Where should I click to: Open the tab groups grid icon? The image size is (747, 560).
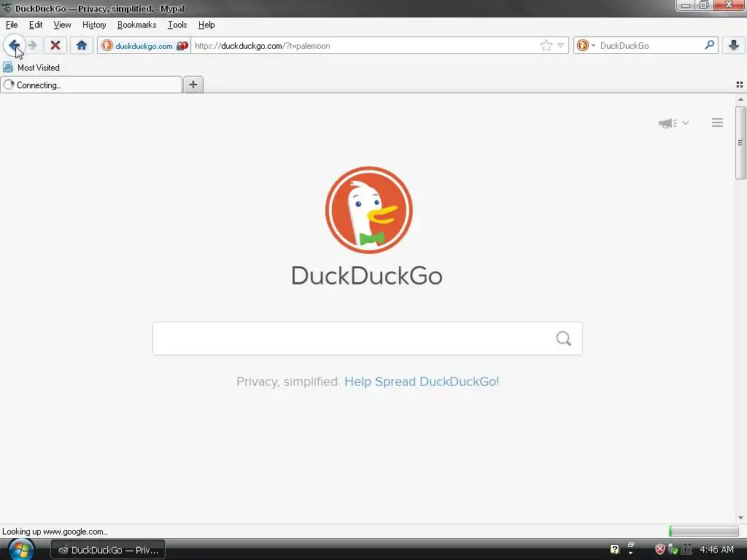(x=740, y=85)
